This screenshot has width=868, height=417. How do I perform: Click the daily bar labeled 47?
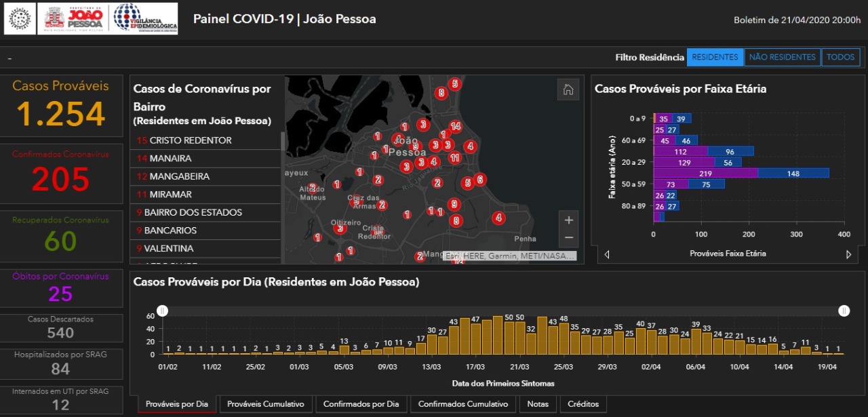pyautogui.click(x=475, y=339)
